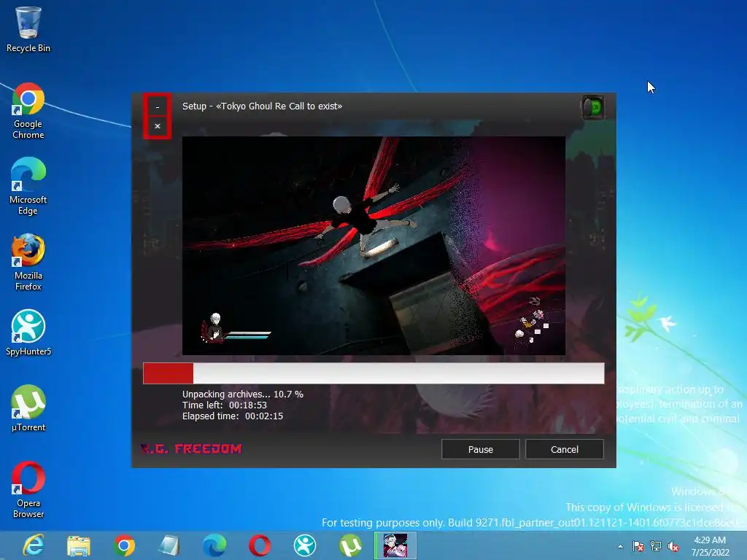
Task: Open µTorrent from the taskbar
Action: [350, 545]
